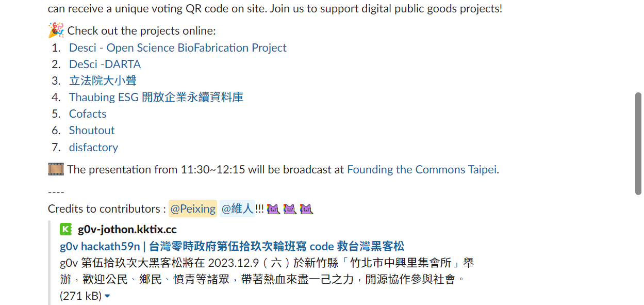
Task: Click the g0v-jothon.kktix.cc site name
Action: click(x=127, y=230)
